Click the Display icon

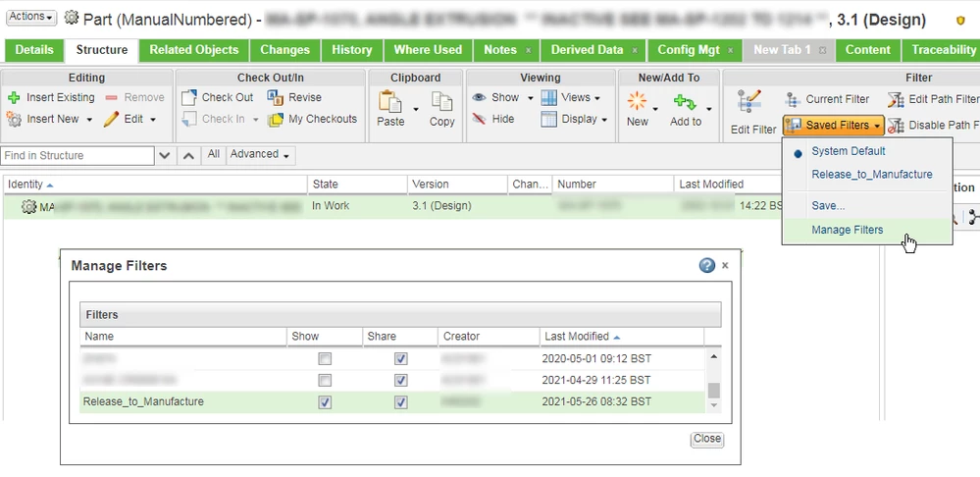[548, 119]
